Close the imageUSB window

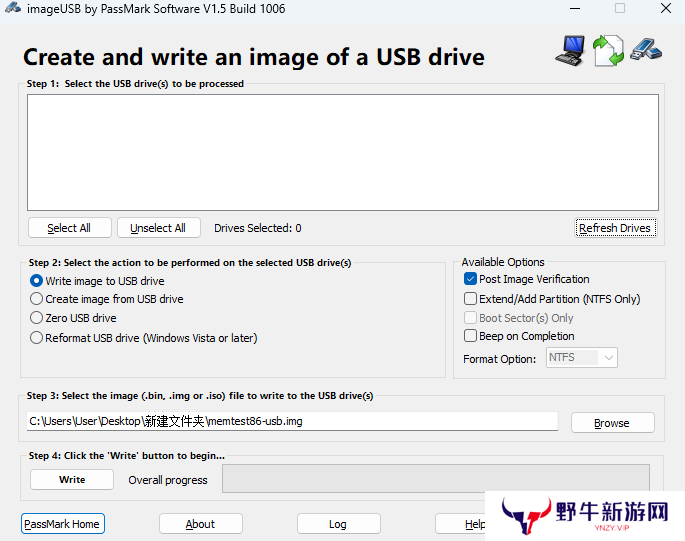pos(666,8)
